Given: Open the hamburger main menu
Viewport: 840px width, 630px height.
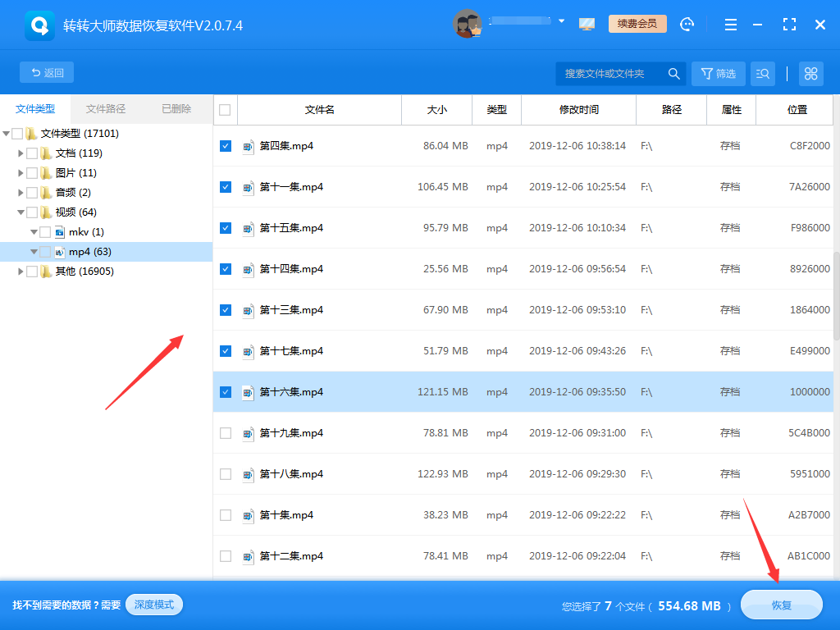Looking at the screenshot, I should coord(731,25).
